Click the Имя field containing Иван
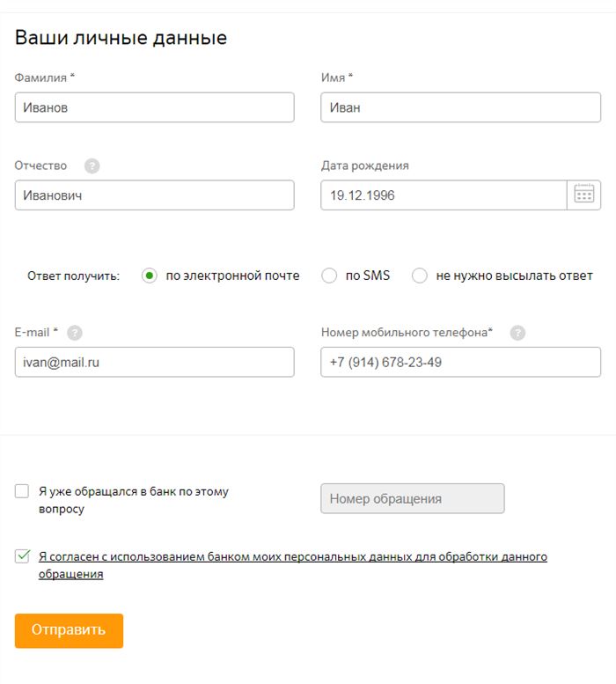Image resolution: width=616 pixels, height=684 pixels. coord(460,107)
